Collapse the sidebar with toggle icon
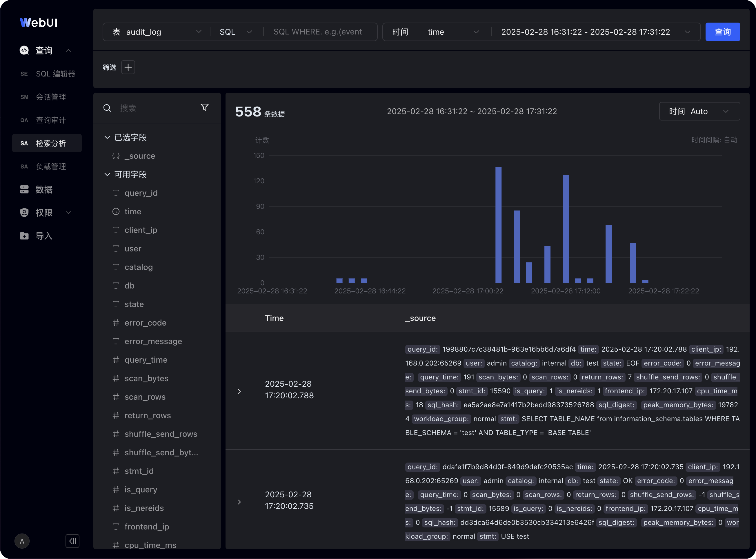Screen dimensions: 756x559 click(72, 541)
